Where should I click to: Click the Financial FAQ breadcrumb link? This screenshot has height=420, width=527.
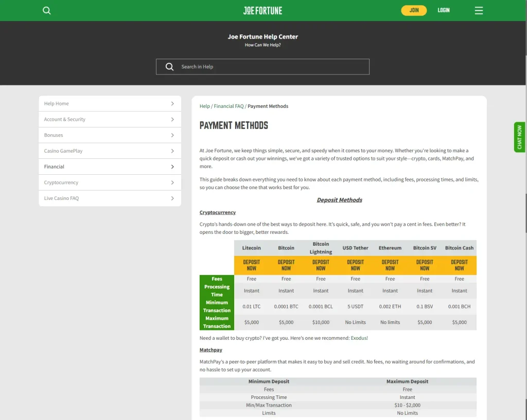(x=229, y=106)
